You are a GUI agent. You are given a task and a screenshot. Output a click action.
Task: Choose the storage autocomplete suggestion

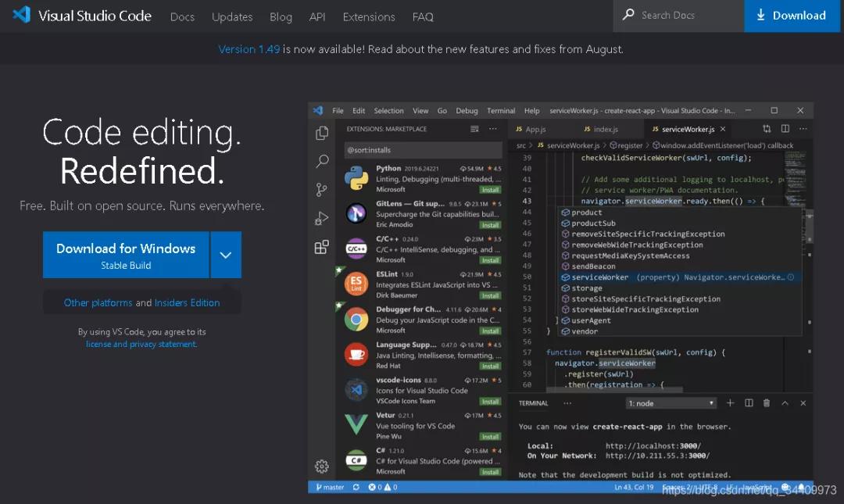[x=681, y=288]
